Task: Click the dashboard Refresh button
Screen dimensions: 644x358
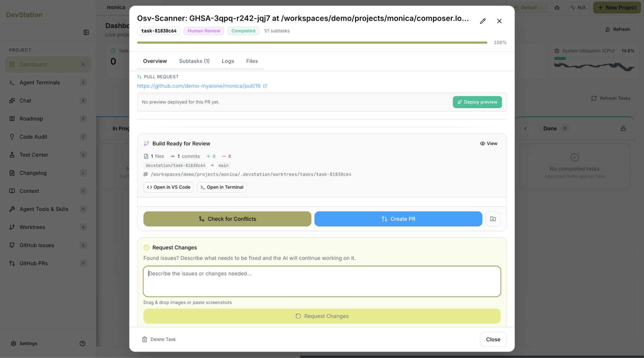Action: click(x=618, y=29)
